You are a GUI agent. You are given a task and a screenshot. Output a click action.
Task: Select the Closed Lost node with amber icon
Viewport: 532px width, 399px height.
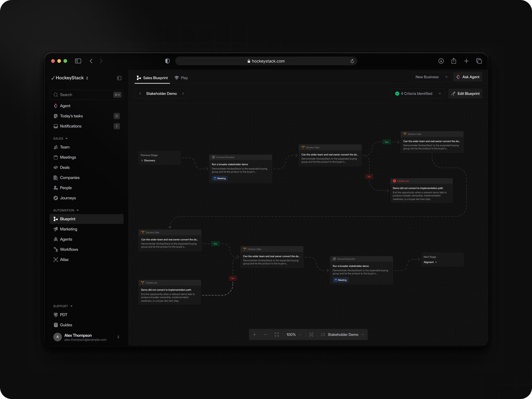170,292
